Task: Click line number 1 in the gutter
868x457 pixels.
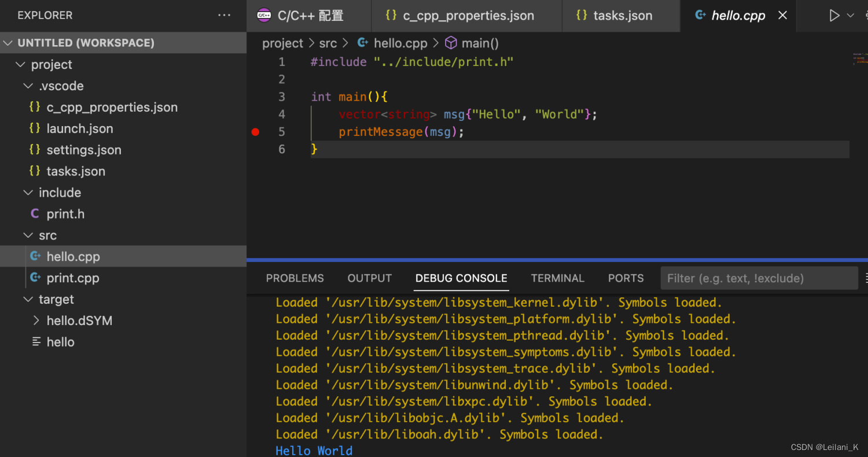Action: click(282, 62)
